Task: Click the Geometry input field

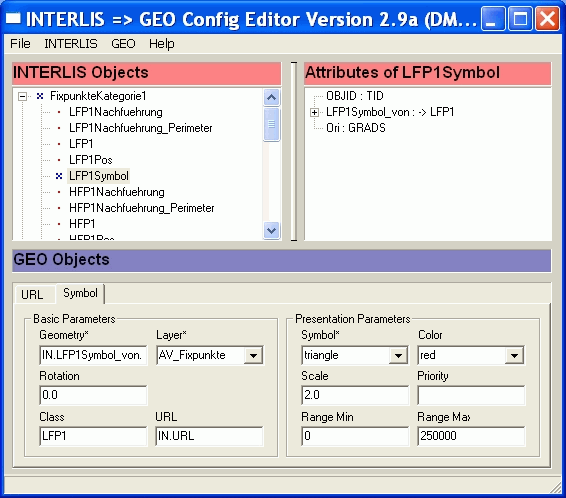Action: 93,355
